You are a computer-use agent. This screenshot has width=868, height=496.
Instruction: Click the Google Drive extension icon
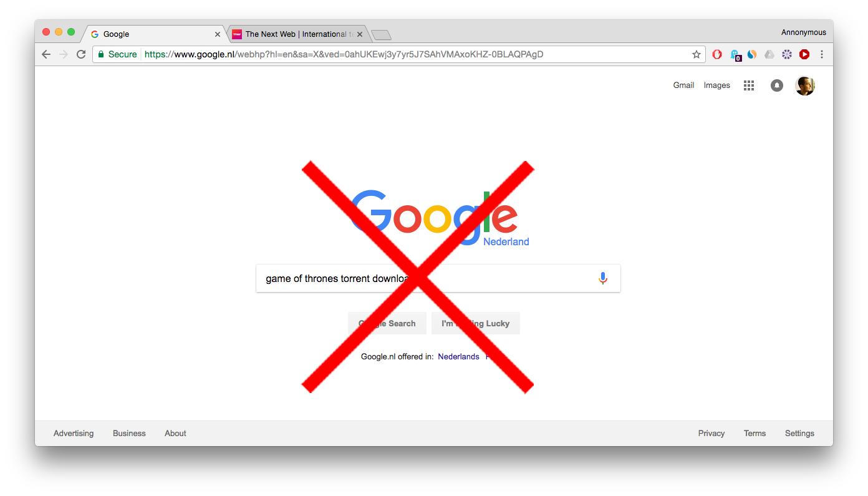[x=769, y=54]
